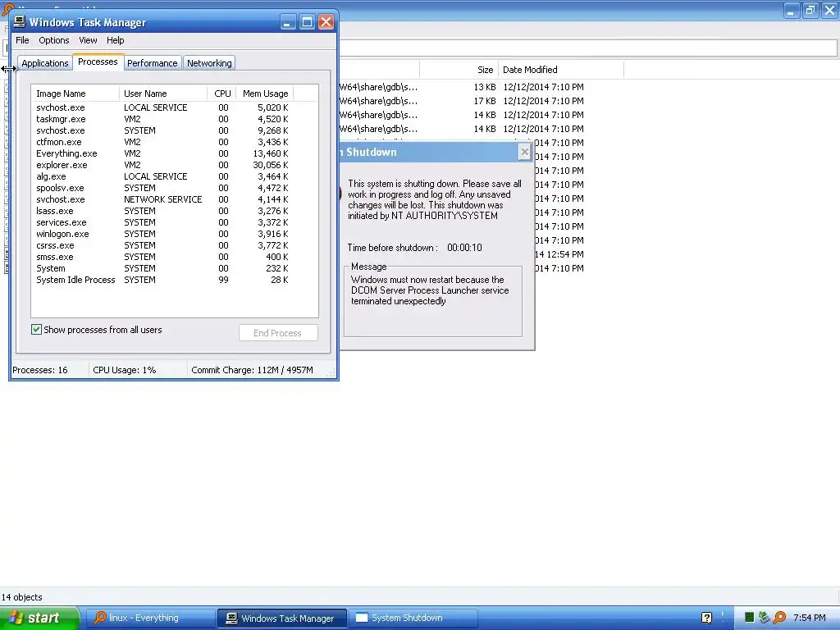Viewport: 840px width, 630px height.
Task: Click the Task Manager title bar icon
Action: click(20, 21)
